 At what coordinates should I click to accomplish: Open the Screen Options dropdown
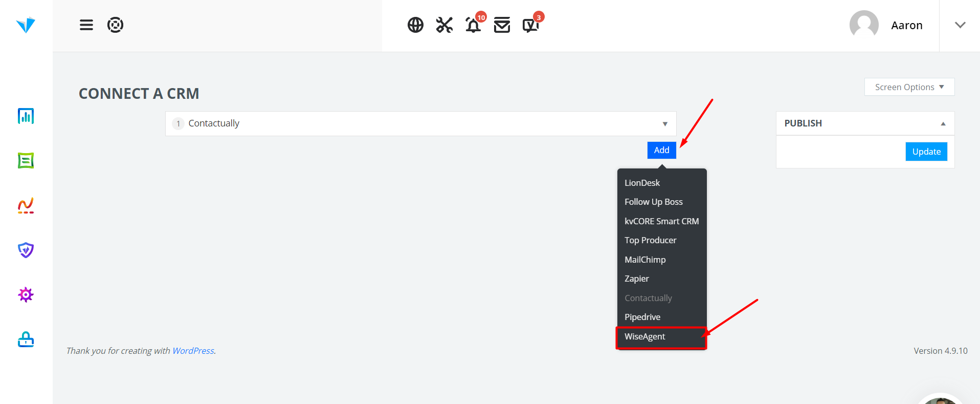pyautogui.click(x=909, y=87)
